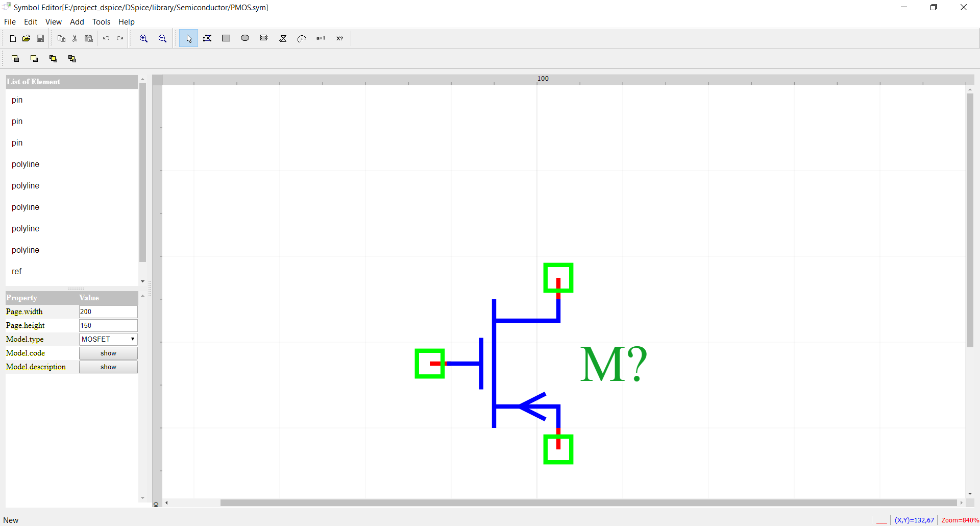Select the pointer selection tool
Screen dimensions: 980x526
[188, 38]
